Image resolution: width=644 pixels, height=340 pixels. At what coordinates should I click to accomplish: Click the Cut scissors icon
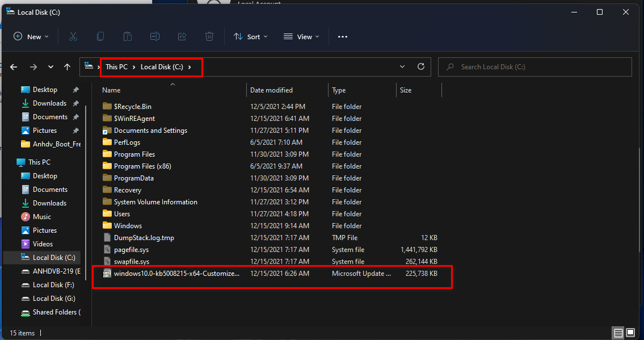click(x=73, y=36)
